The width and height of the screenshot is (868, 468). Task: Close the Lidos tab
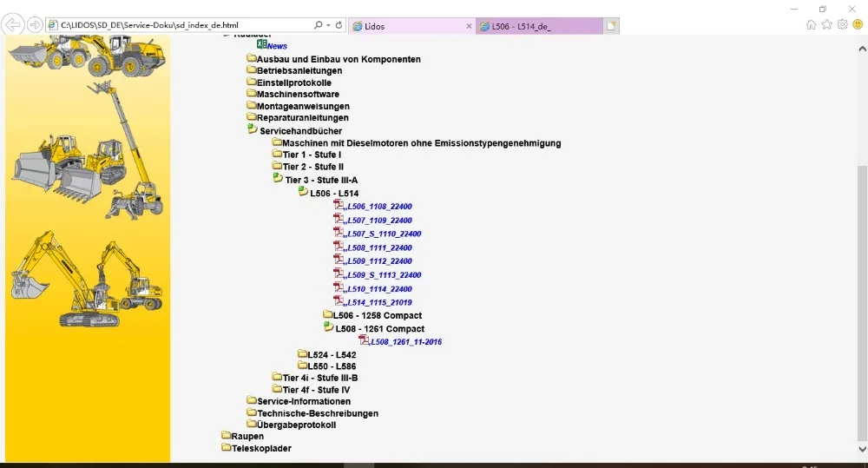[469, 26]
